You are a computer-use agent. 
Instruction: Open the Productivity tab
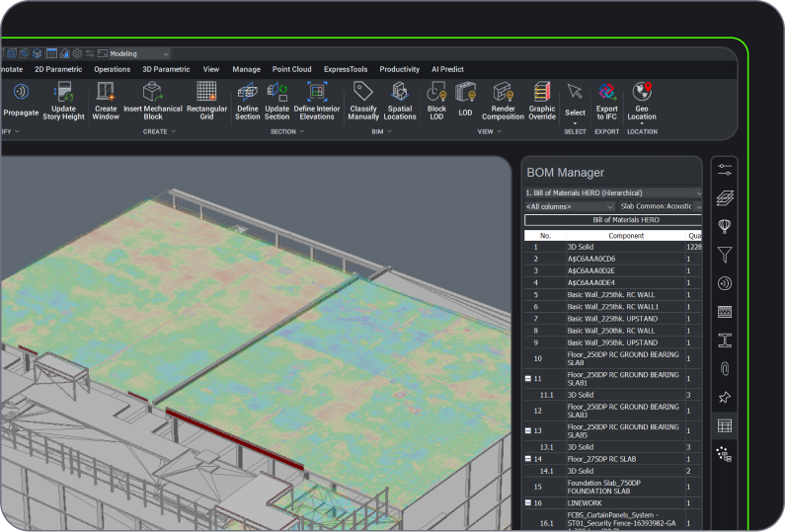[x=400, y=69]
